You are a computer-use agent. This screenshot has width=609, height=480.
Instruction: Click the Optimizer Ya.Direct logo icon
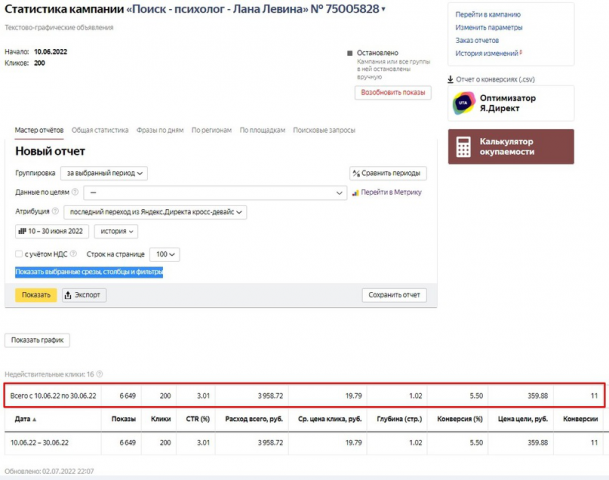tap(464, 103)
